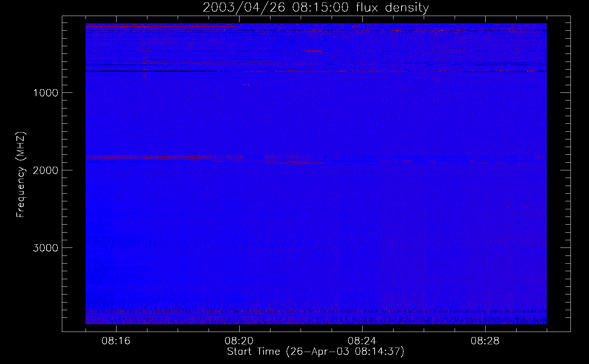Click the 08:16 time tick label

(x=116, y=341)
